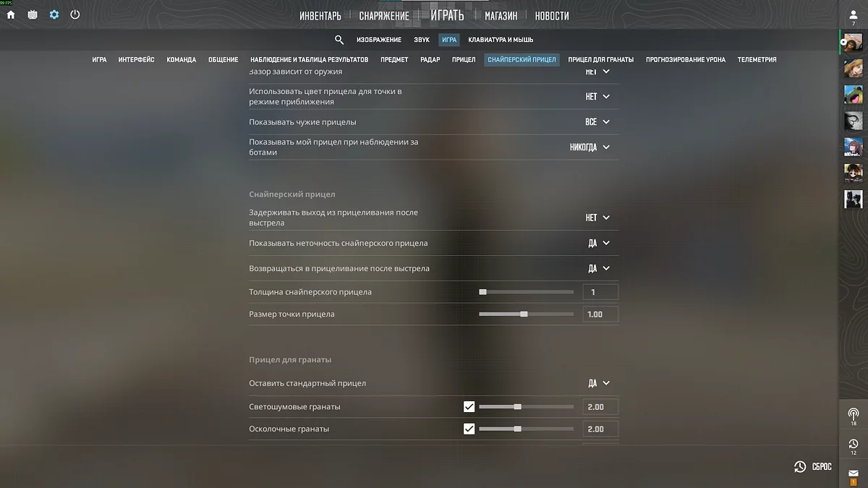The height and width of the screenshot is (488, 868).
Task: Select the ИГРА settings category tab
Action: [449, 40]
